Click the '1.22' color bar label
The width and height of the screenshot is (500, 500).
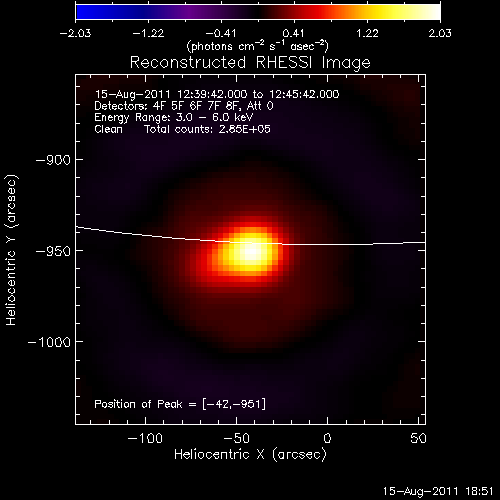[367, 33]
